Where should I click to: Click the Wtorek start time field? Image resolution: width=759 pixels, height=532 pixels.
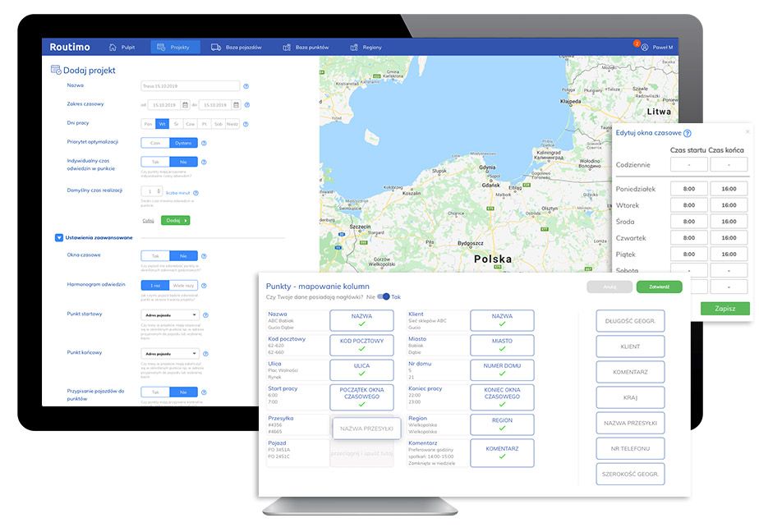point(689,205)
